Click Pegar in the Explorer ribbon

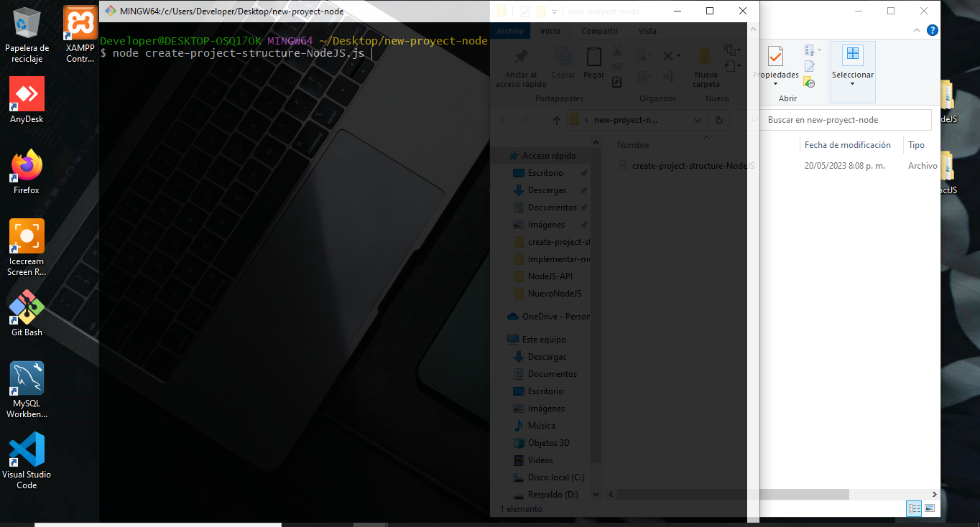coord(593,63)
